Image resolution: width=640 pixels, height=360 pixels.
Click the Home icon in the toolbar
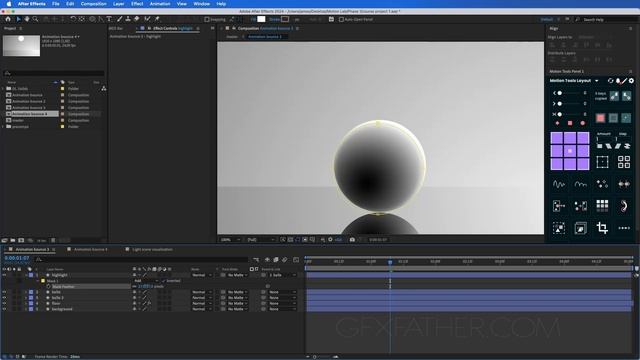(8, 19)
